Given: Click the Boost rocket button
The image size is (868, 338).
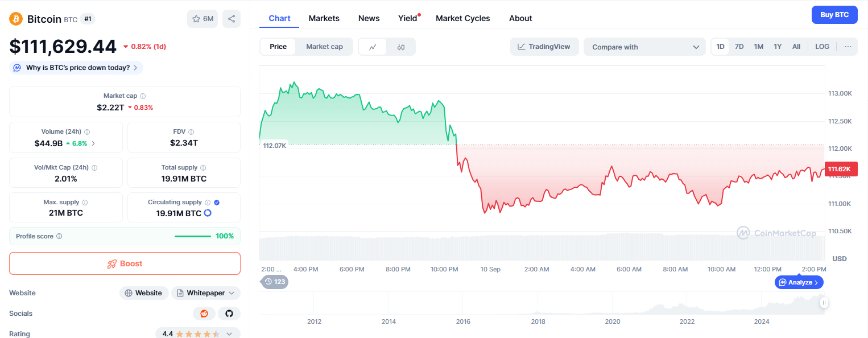Looking at the screenshot, I should pos(125,263).
